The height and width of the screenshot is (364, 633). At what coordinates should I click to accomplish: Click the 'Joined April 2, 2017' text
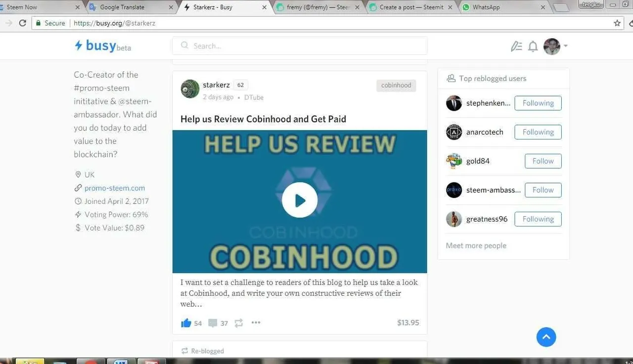click(116, 201)
